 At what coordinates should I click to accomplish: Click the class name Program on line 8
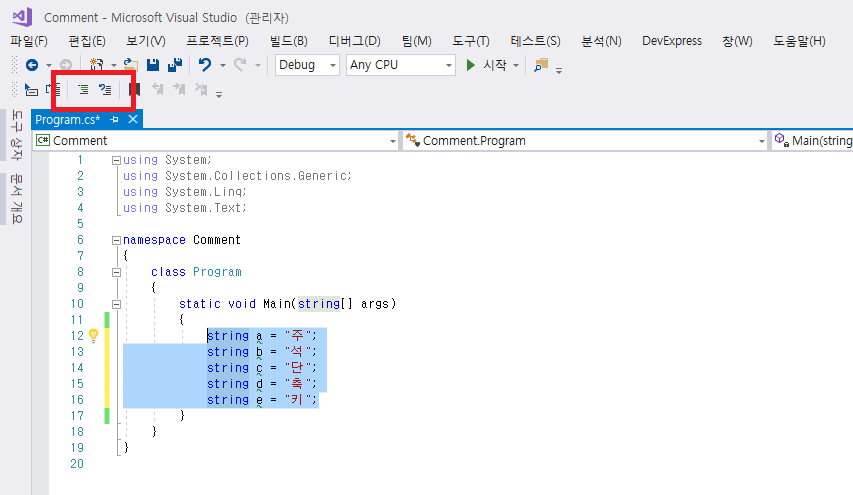pyautogui.click(x=217, y=272)
